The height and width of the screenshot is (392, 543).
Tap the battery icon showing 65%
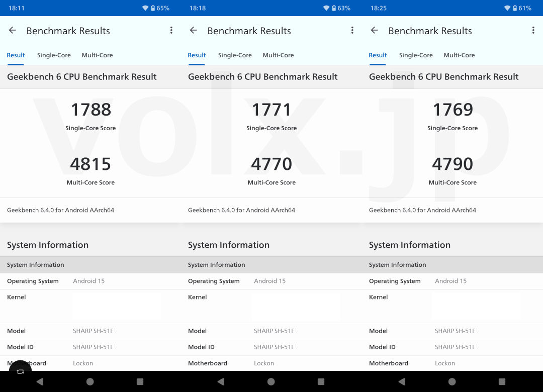153,8
